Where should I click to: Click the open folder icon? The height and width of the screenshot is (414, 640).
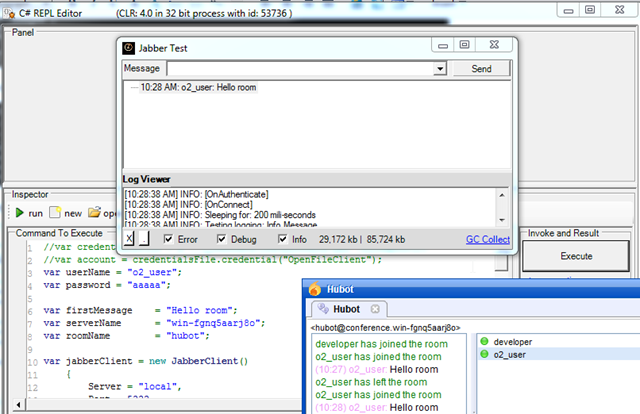[94, 212]
